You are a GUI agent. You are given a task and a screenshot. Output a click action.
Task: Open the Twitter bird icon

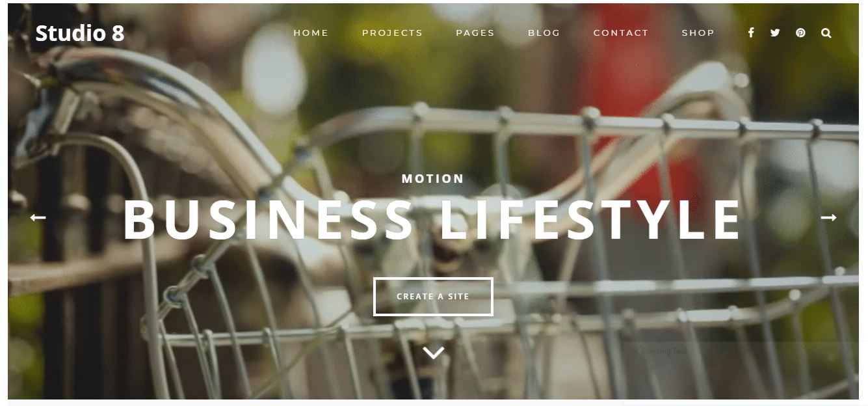tap(775, 33)
